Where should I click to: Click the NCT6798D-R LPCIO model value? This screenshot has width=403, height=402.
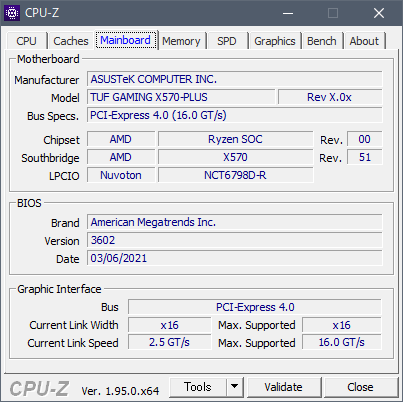[x=235, y=175]
